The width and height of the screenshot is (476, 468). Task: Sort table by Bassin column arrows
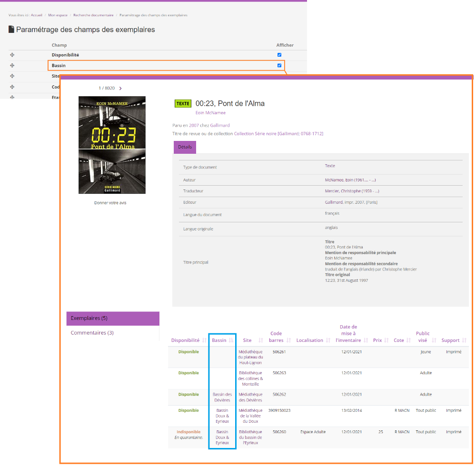(x=231, y=340)
